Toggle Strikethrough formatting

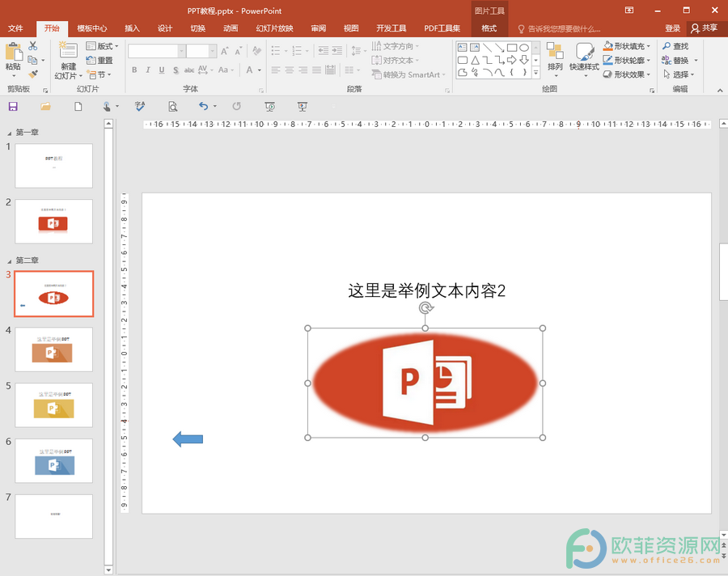pyautogui.click(x=189, y=70)
